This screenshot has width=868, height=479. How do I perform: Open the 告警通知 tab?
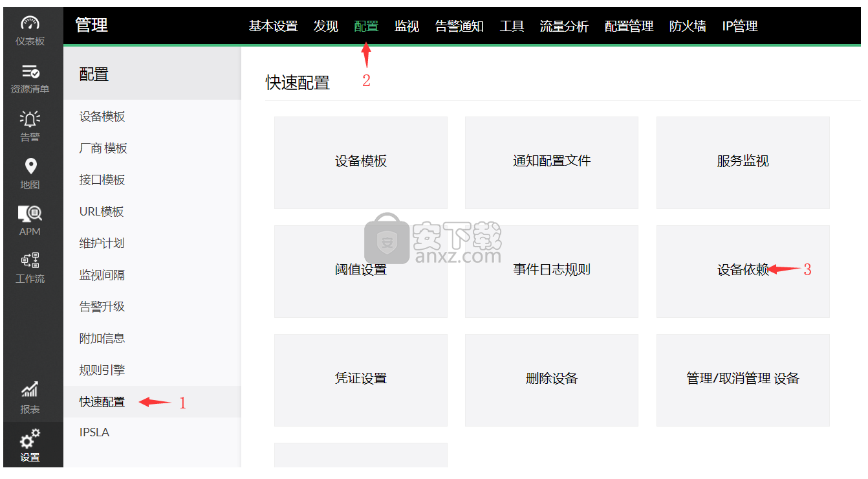tap(459, 27)
